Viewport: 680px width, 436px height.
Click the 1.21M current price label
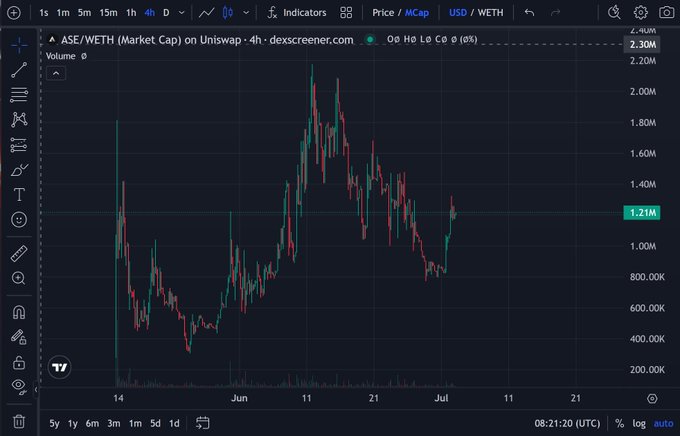pyautogui.click(x=642, y=213)
